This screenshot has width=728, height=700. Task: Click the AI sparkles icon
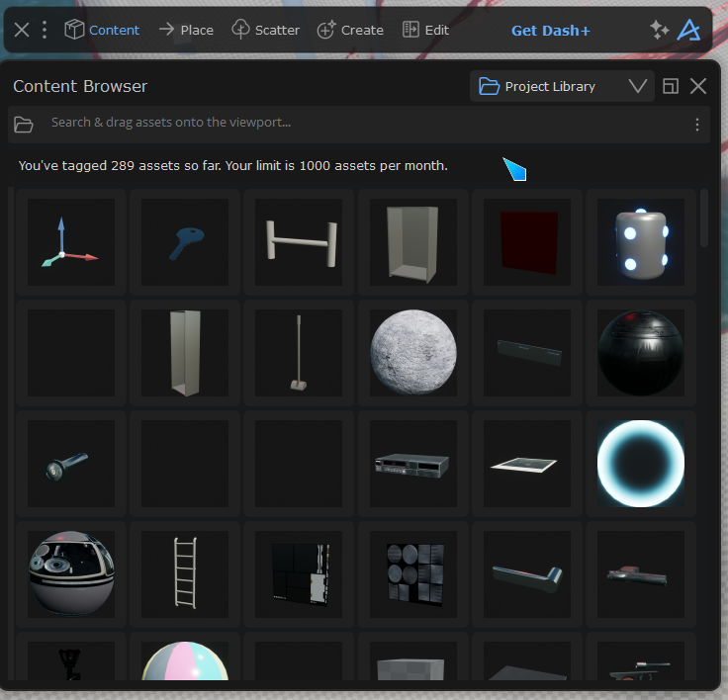click(x=660, y=31)
